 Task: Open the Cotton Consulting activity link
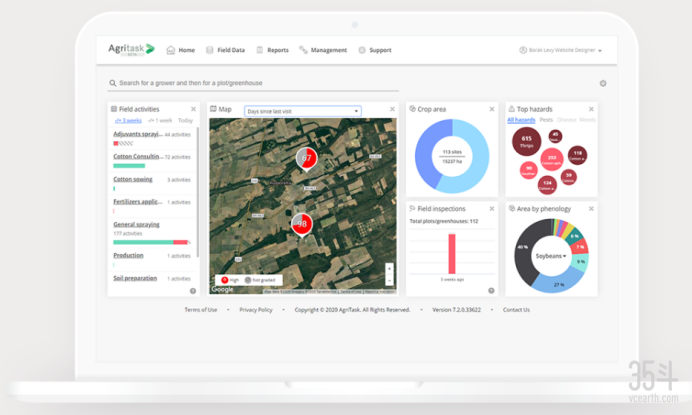tap(138, 156)
